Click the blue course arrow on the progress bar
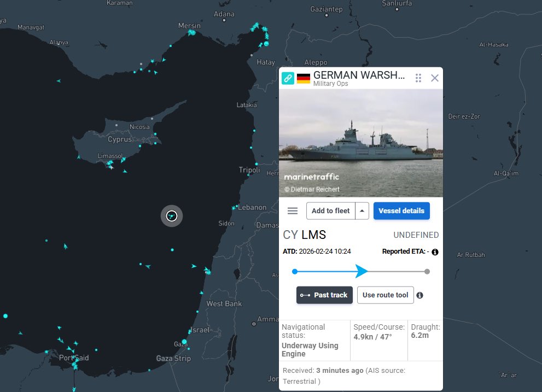This screenshot has width=542, height=392. (x=362, y=271)
